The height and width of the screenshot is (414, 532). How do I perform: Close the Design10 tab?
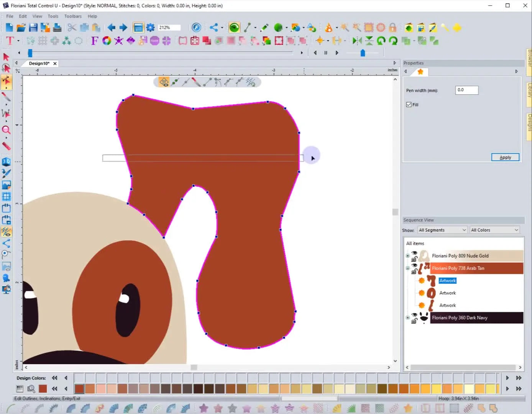coord(55,64)
